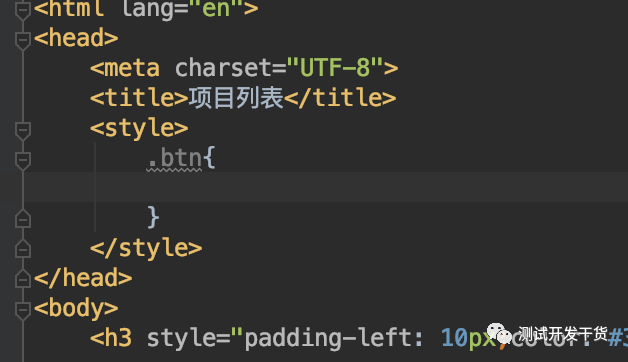628x362 pixels.
Task: Click the opening <body> tag
Action: coord(76,308)
